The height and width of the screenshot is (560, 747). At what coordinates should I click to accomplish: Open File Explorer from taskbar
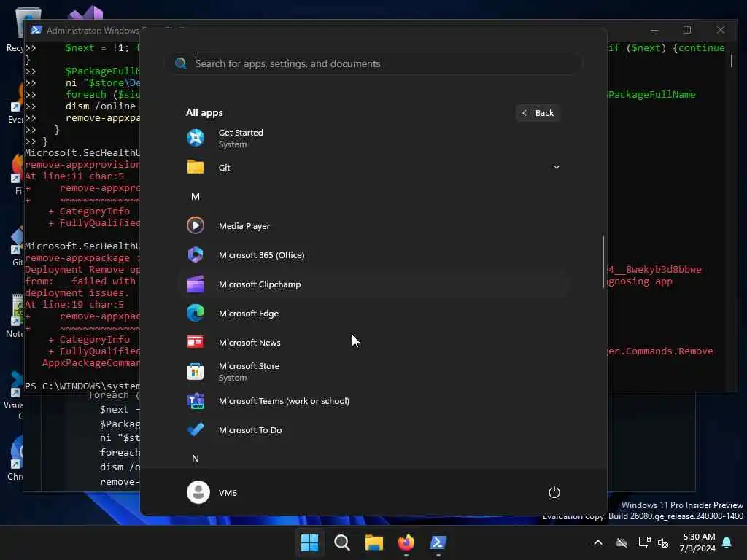click(374, 542)
